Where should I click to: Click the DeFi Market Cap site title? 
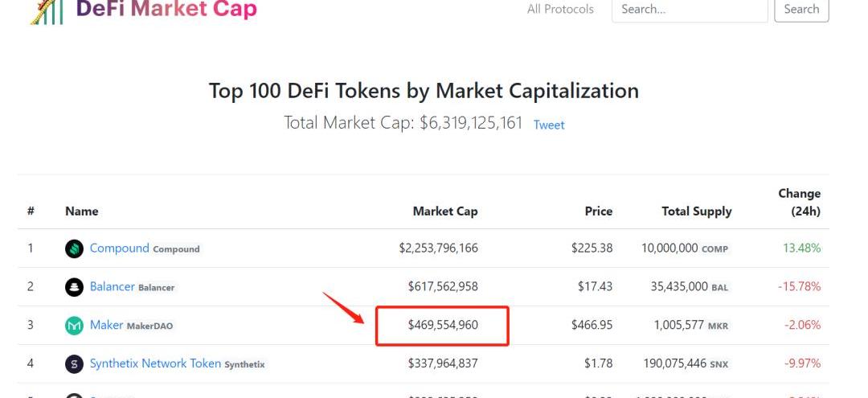click(x=166, y=10)
